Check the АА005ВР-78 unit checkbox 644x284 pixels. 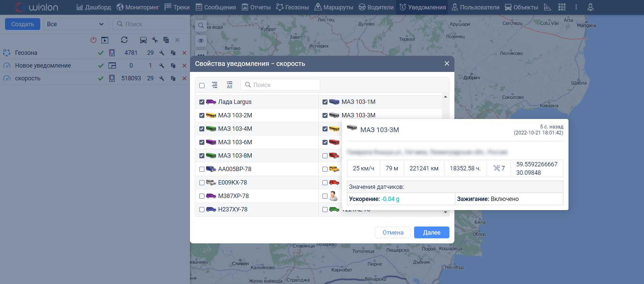click(202, 169)
